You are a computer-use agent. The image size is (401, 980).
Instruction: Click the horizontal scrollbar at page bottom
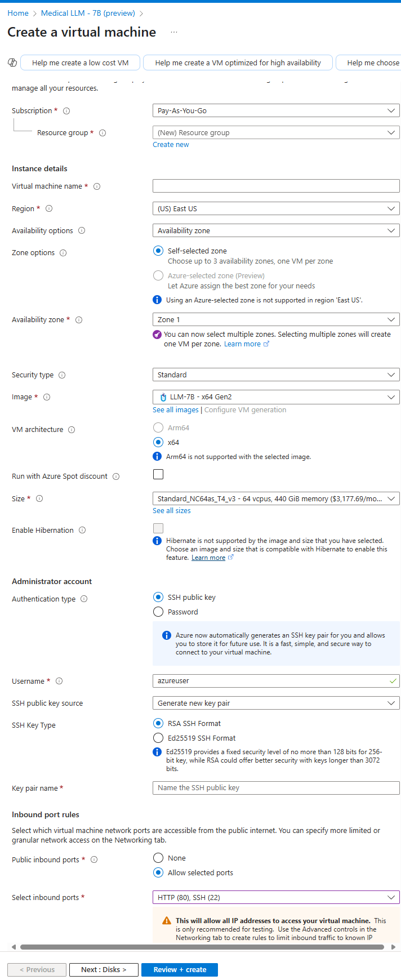[202, 947]
